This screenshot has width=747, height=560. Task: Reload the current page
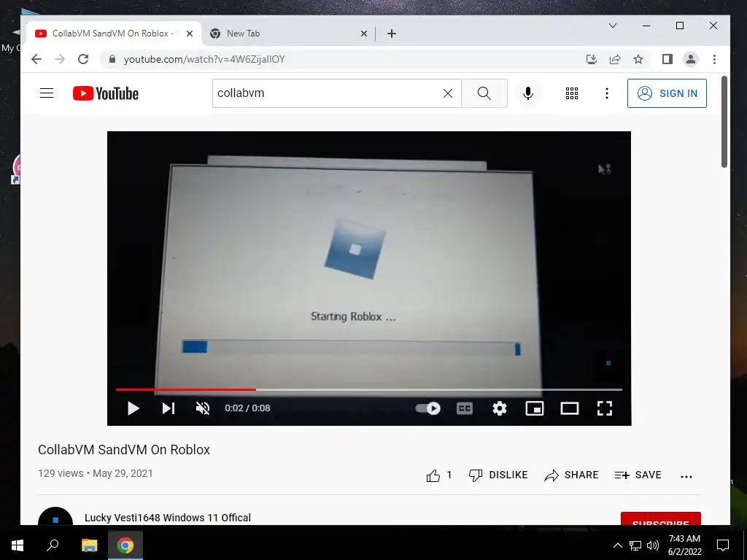coord(83,59)
